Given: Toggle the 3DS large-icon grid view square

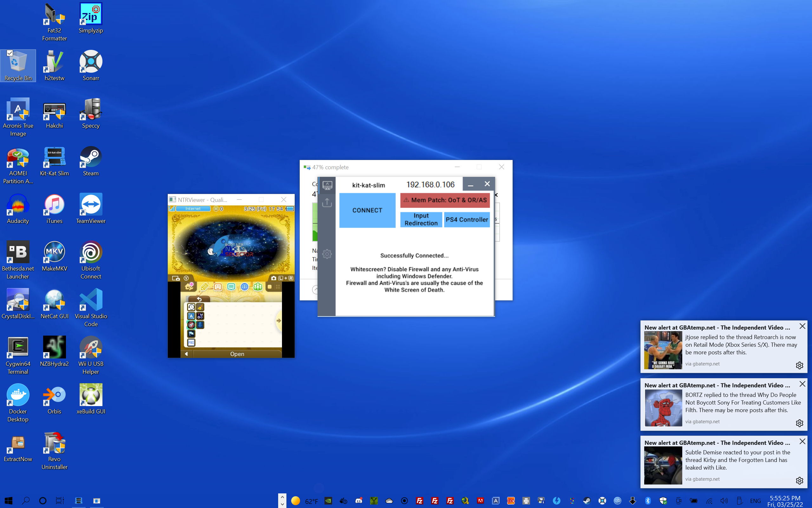Looking at the screenshot, I should tap(269, 287).
